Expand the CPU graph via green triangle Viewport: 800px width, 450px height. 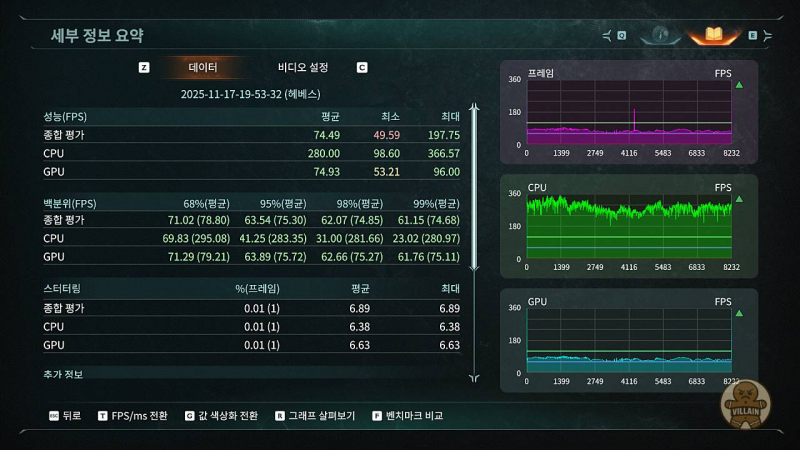pos(739,200)
